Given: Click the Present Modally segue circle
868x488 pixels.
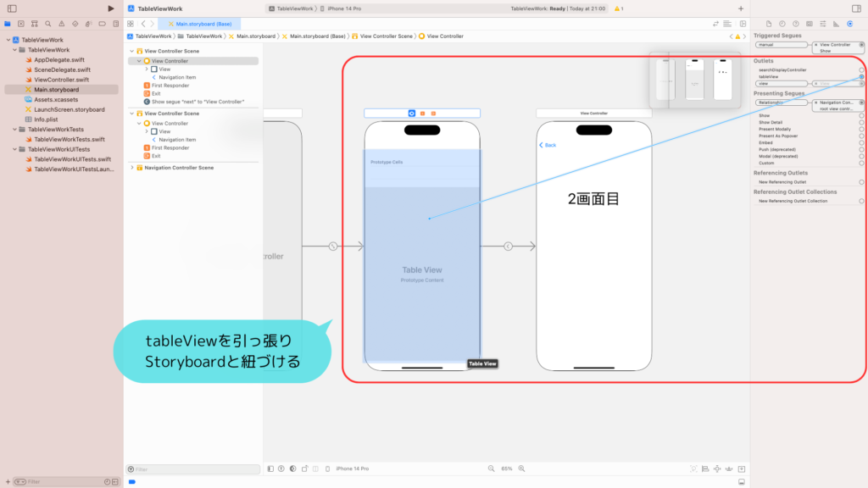Looking at the screenshot, I should tap(861, 129).
